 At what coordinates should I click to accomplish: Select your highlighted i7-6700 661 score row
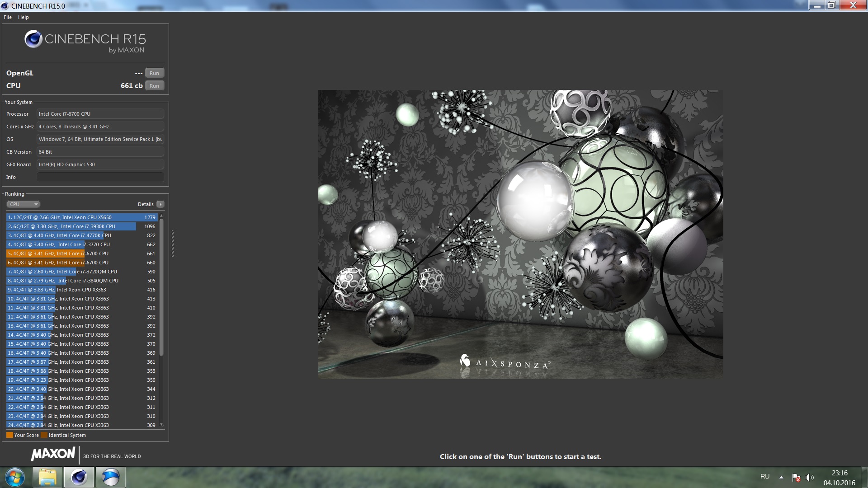(81, 253)
